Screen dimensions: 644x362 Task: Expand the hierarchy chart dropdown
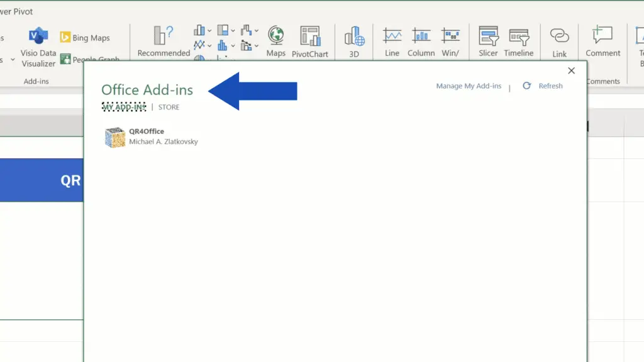[233, 30]
